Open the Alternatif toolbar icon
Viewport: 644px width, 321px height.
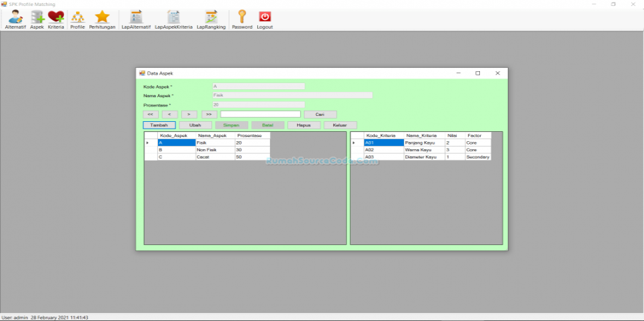tap(15, 20)
